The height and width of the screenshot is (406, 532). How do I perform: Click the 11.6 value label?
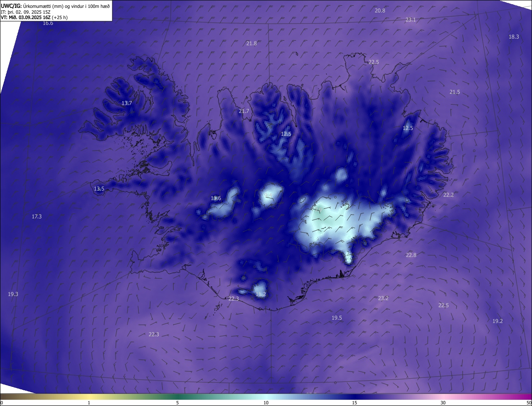tap(216, 198)
